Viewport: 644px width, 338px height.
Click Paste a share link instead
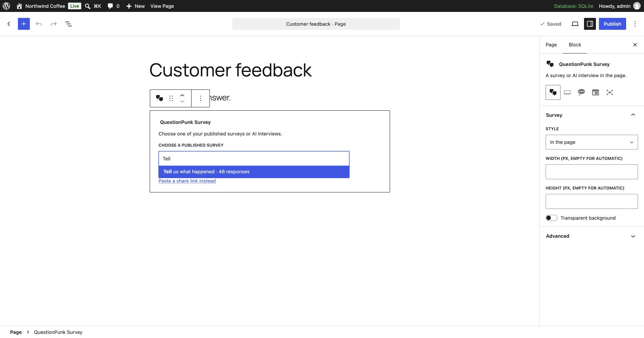187,181
